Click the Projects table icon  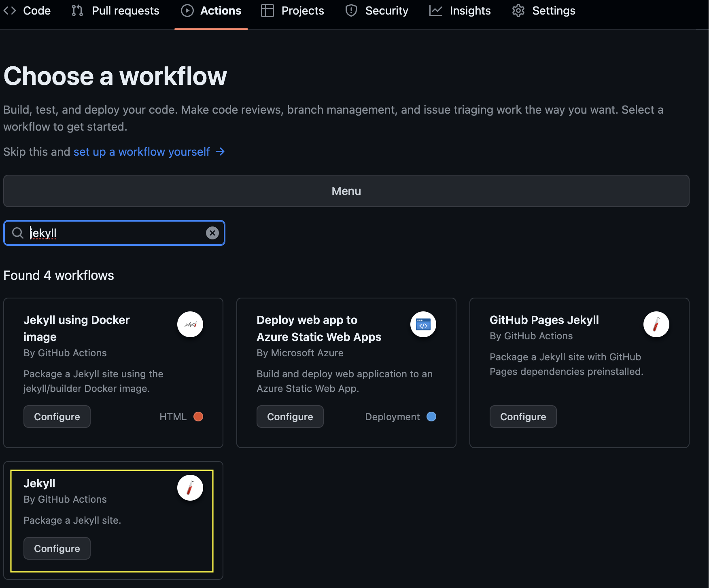[x=267, y=11]
